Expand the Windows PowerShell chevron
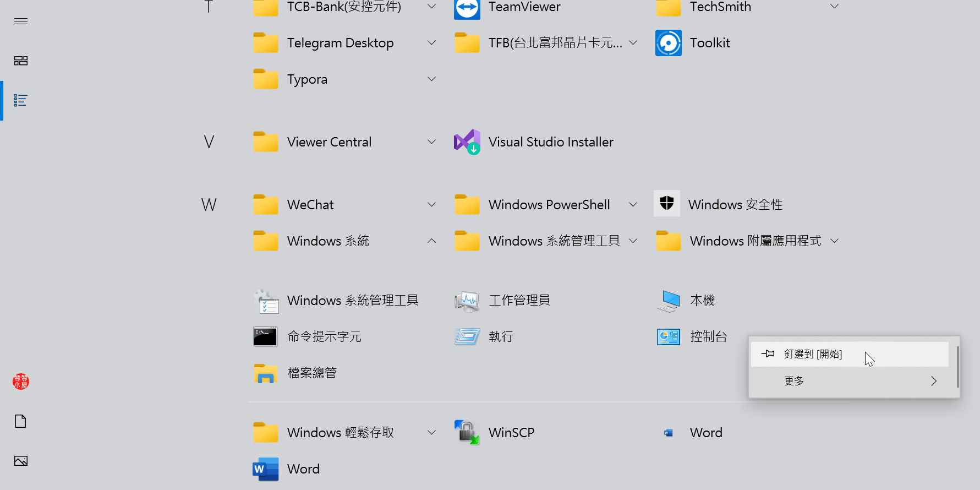This screenshot has height=490, width=980. tap(633, 204)
